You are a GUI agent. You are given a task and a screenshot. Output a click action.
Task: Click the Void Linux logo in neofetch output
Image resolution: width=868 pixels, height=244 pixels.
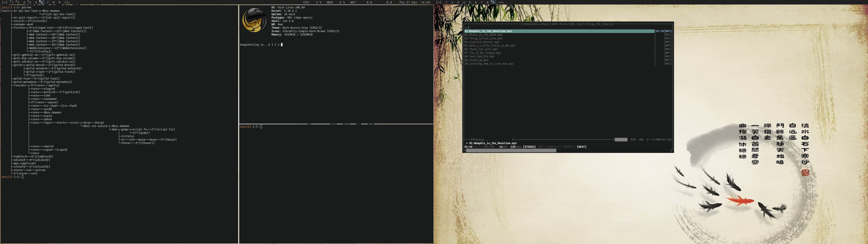254,20
